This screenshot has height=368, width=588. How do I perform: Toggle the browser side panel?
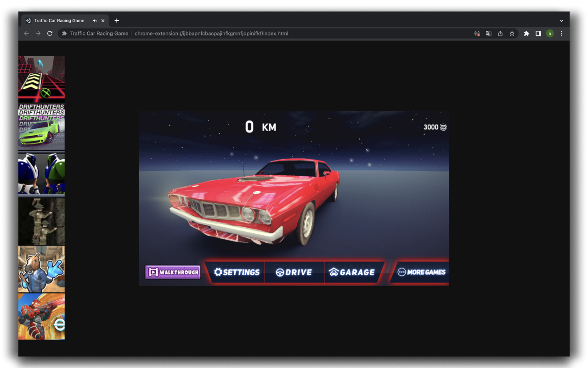(x=538, y=34)
